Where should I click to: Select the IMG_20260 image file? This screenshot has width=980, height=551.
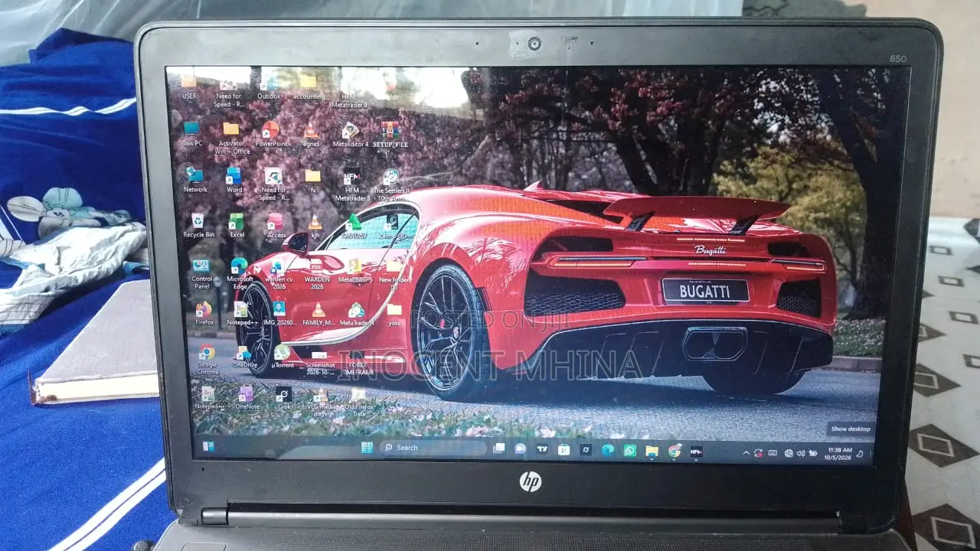[279, 314]
